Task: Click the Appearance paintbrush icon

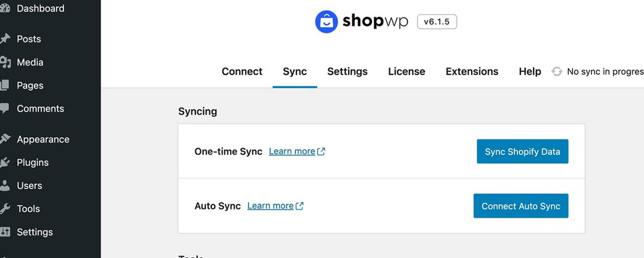Action: click(5, 139)
